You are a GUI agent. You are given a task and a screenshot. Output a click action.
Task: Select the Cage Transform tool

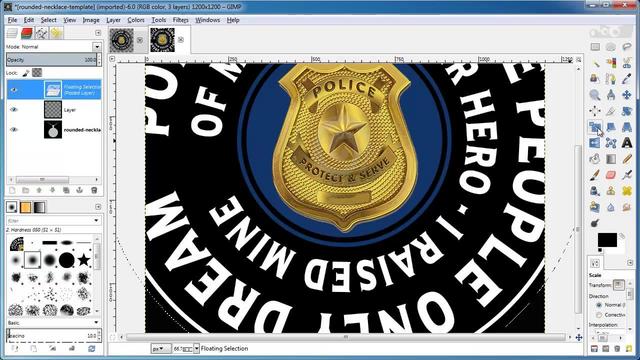[x=611, y=142]
